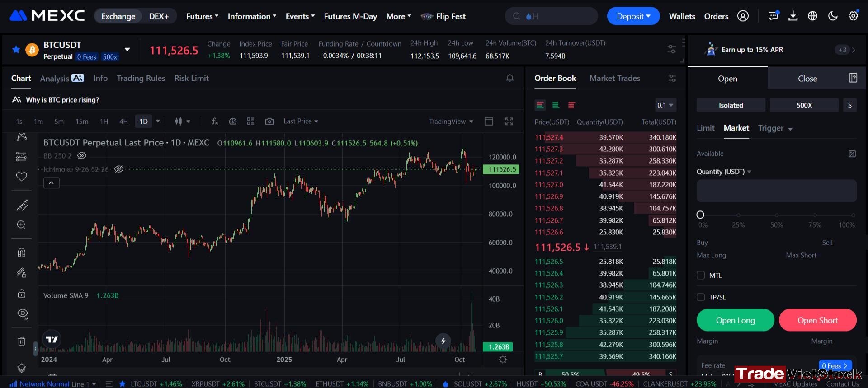Toggle BB 250 2 indicator visibility
The width and height of the screenshot is (868, 388).
(82, 155)
